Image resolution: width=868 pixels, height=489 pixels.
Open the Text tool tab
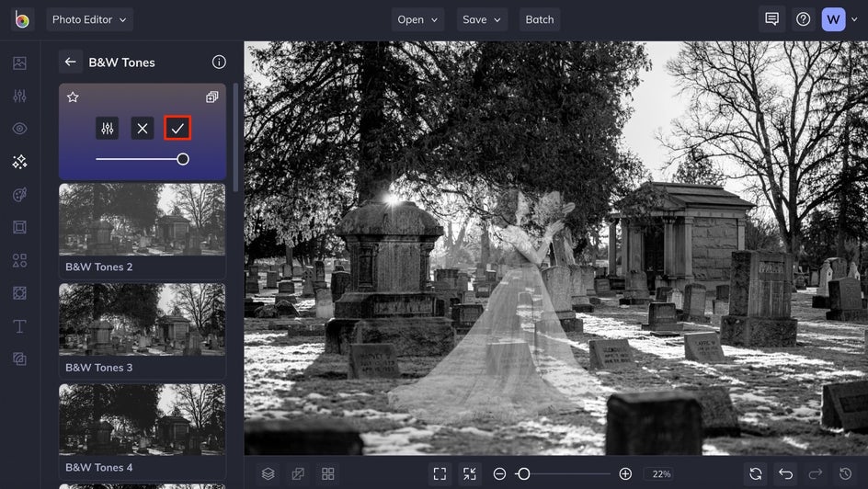tap(19, 326)
